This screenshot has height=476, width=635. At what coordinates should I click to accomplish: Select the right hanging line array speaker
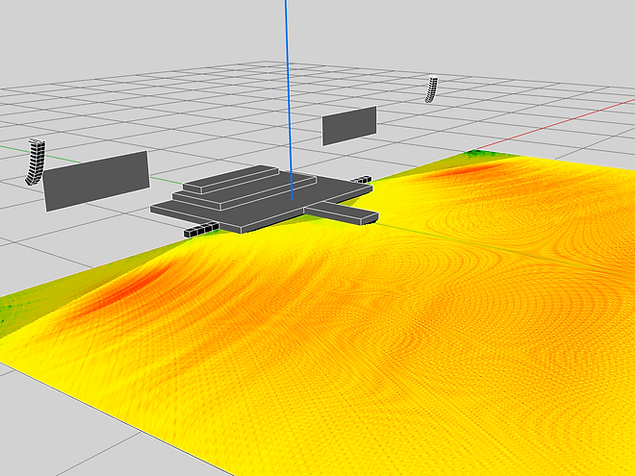tap(431, 90)
